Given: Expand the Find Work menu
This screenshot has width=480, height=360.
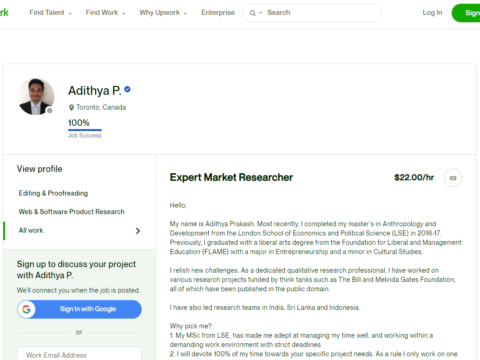Looking at the screenshot, I should [105, 13].
